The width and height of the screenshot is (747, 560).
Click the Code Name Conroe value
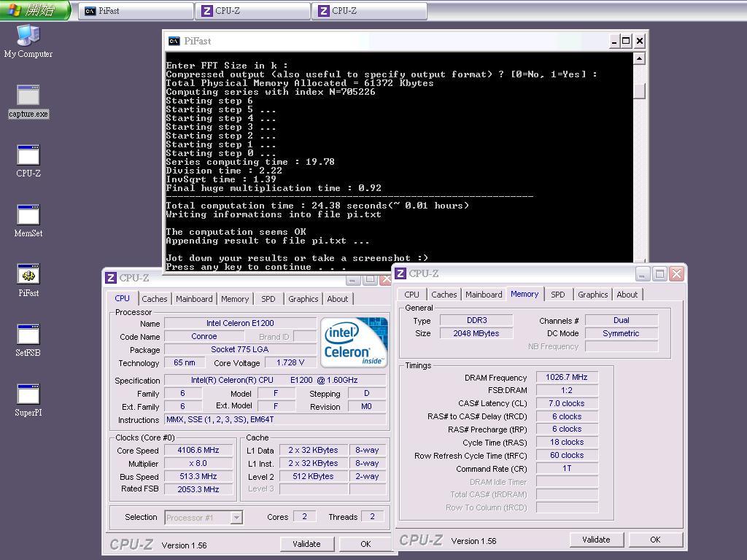(204, 336)
